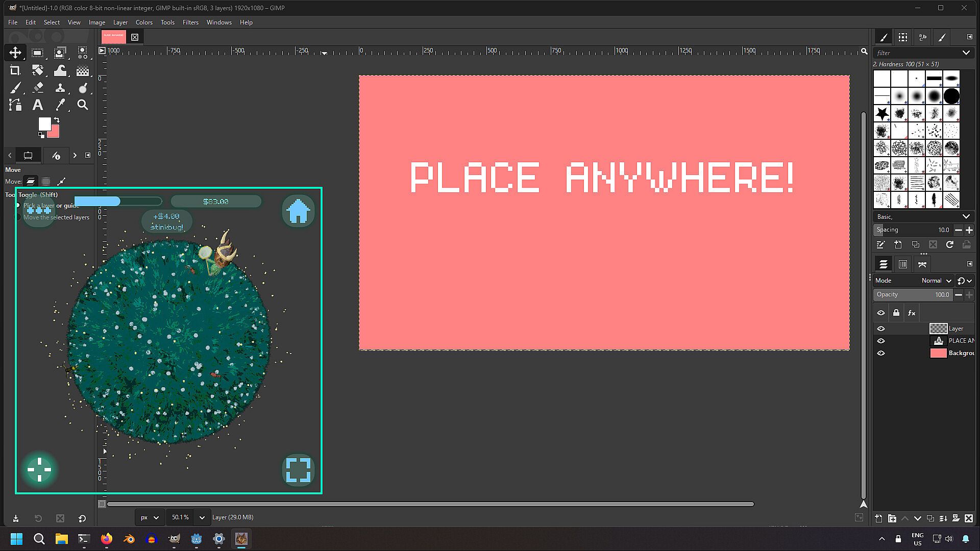Choose the Crop tool
The height and width of the screenshot is (551, 980).
click(15, 70)
